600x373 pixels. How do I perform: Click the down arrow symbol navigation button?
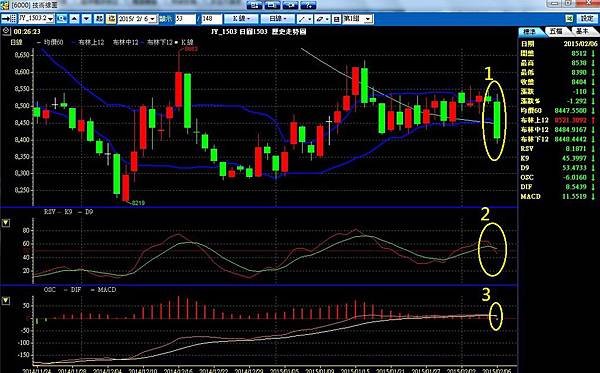coord(87,18)
